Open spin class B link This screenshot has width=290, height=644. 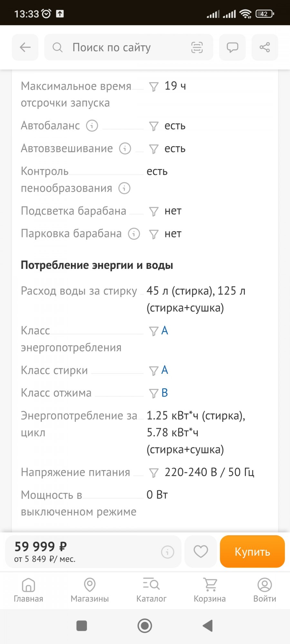tap(165, 393)
